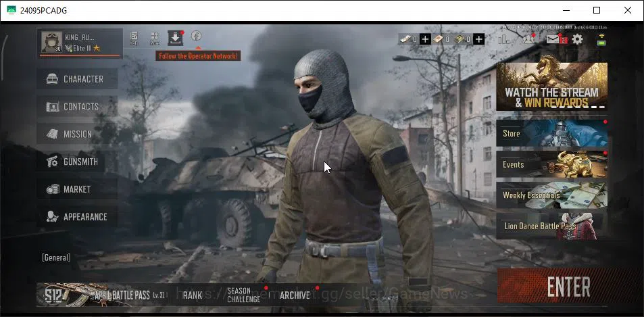Open the Lion Dance Battle Pass banner
The image size is (644, 317).
tap(551, 226)
